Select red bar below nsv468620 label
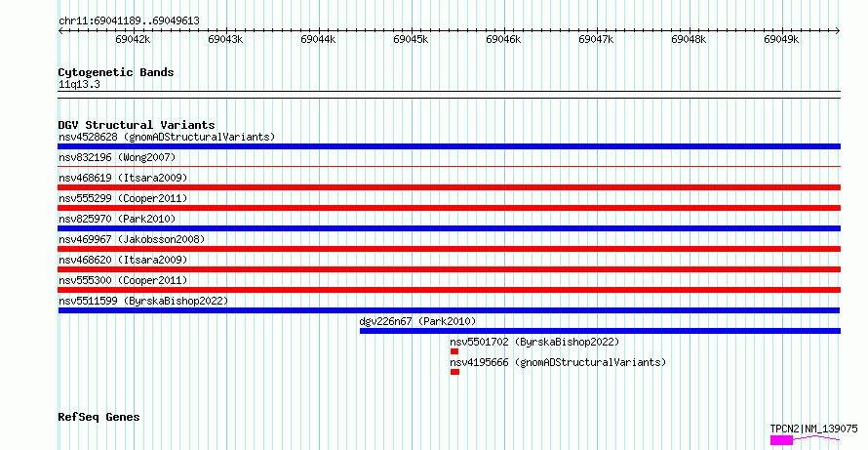The height and width of the screenshot is (450, 868). coord(449,269)
